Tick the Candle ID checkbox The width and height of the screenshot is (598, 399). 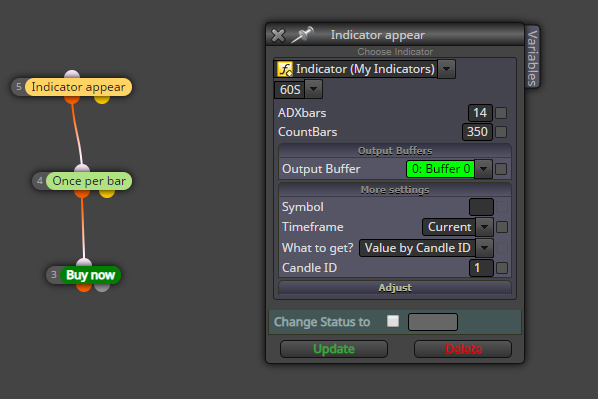click(x=502, y=268)
